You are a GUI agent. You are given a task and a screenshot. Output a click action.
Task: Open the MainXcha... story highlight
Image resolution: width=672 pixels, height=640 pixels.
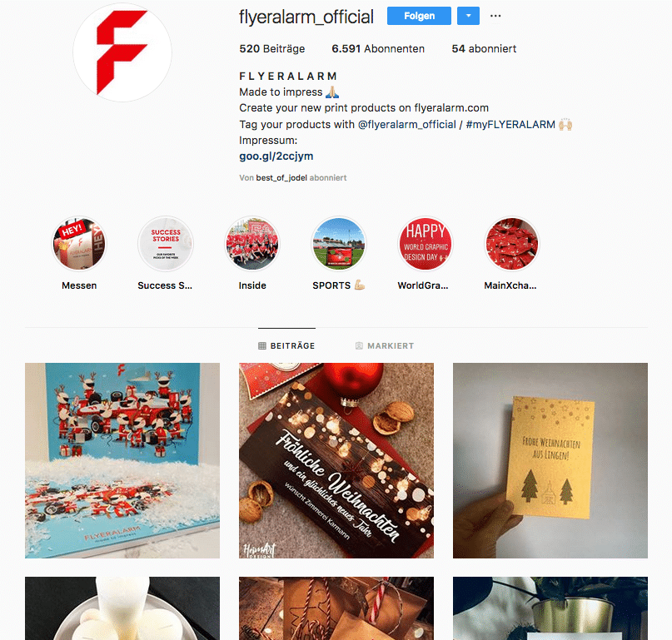[x=512, y=244]
